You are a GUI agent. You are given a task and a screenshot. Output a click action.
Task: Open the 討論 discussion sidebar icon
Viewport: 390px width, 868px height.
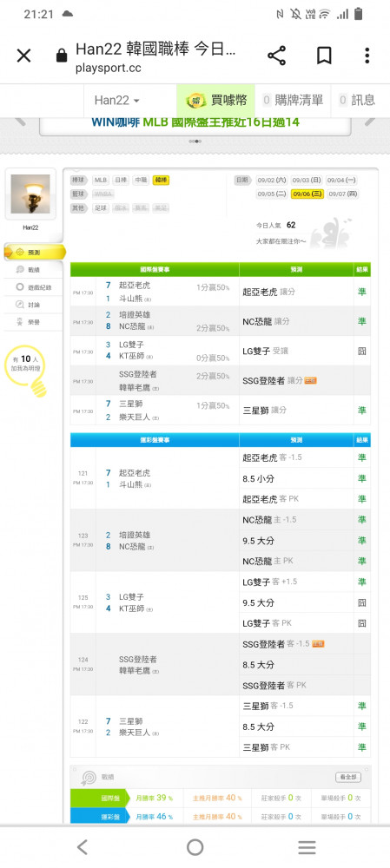(x=20, y=305)
